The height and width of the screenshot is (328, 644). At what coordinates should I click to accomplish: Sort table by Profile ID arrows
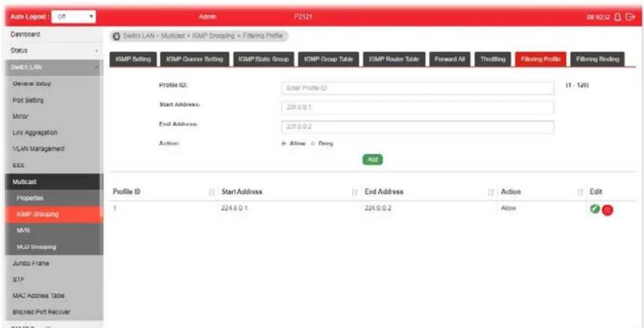[212, 192]
